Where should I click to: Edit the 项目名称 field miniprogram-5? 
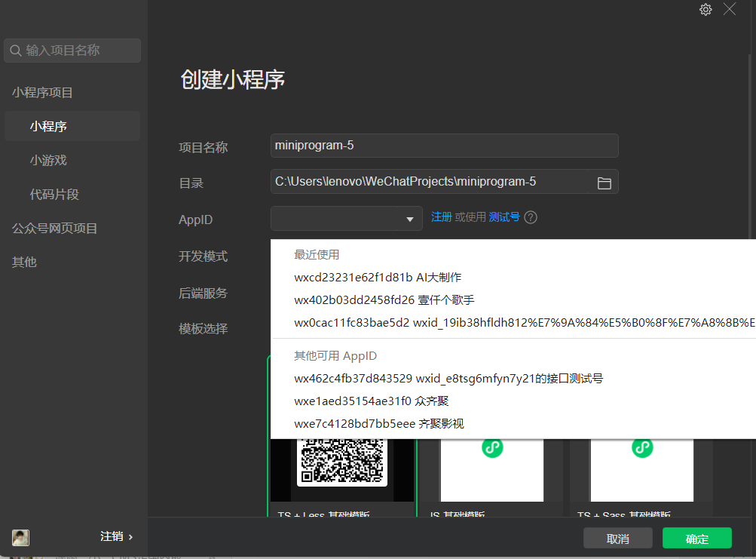tap(444, 146)
